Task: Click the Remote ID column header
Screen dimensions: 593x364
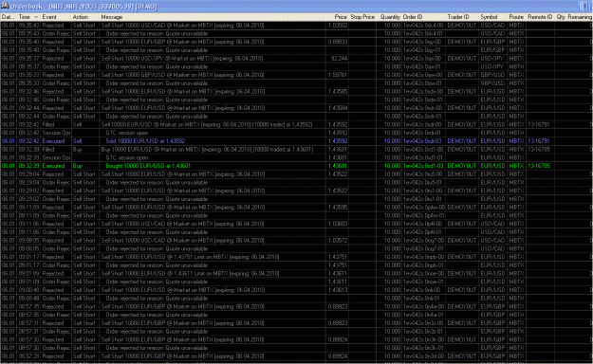Action: [x=540, y=17]
